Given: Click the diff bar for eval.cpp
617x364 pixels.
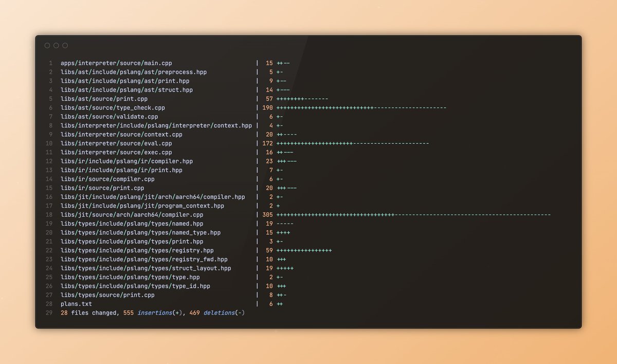Looking at the screenshot, I should [x=353, y=143].
